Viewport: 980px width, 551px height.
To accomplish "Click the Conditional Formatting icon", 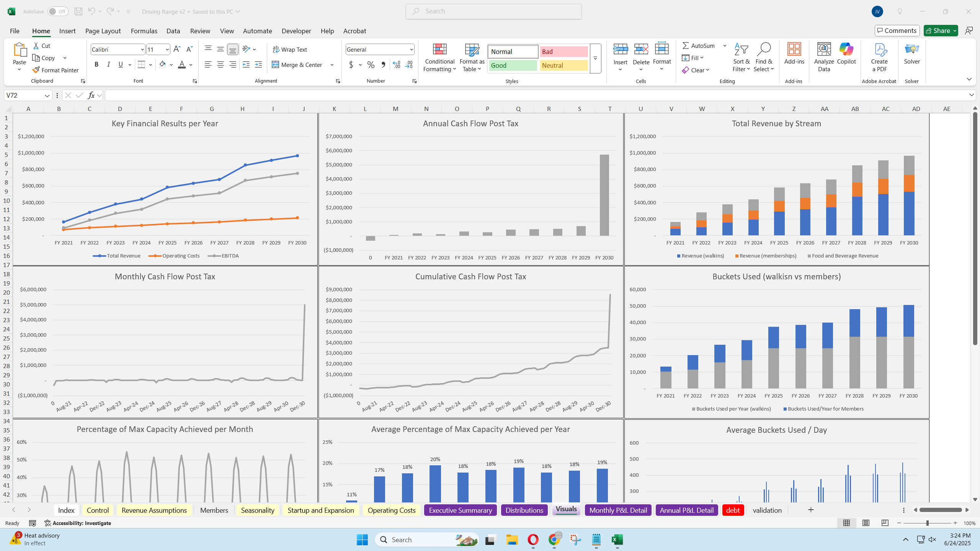I will [x=439, y=50].
